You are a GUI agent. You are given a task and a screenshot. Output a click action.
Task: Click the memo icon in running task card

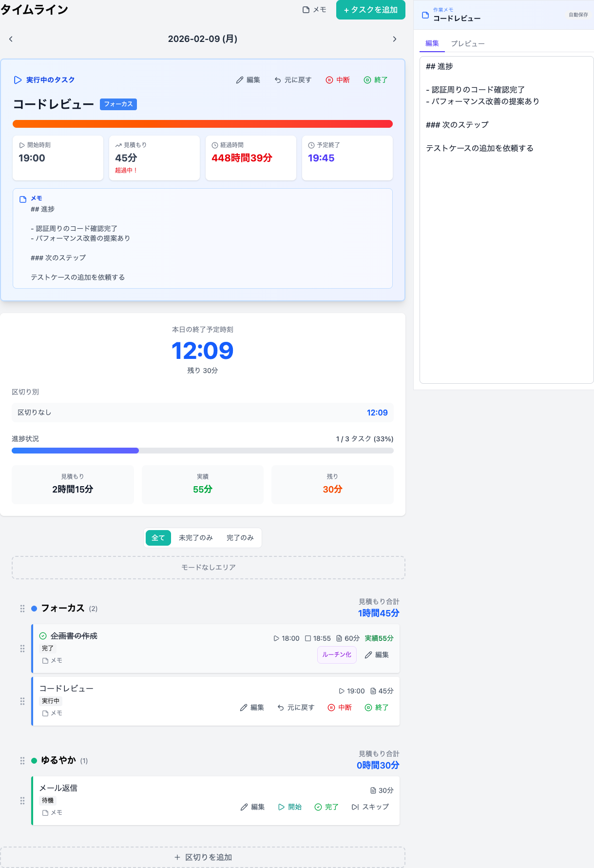tap(23, 199)
